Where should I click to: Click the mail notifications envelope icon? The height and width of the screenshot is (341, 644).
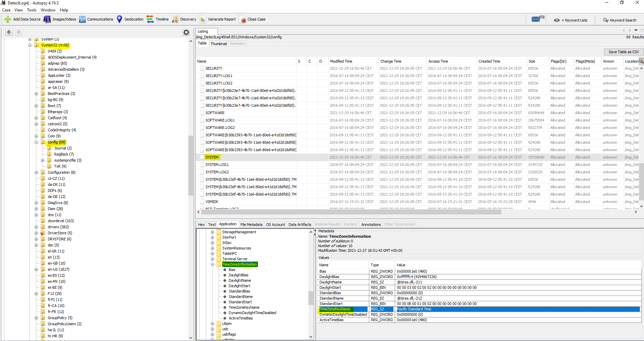(x=536, y=19)
